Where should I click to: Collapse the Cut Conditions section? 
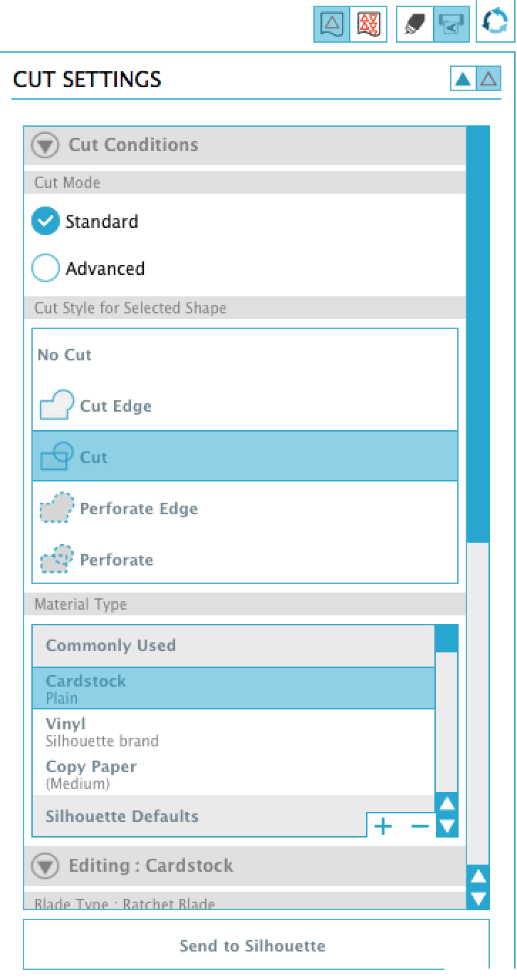pos(46,145)
